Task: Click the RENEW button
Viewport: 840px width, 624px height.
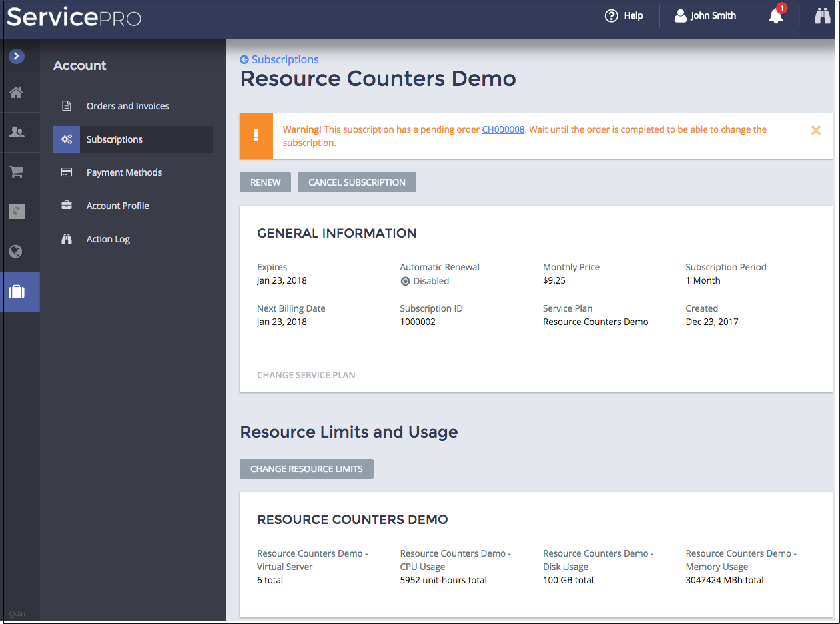Action: pos(265,182)
